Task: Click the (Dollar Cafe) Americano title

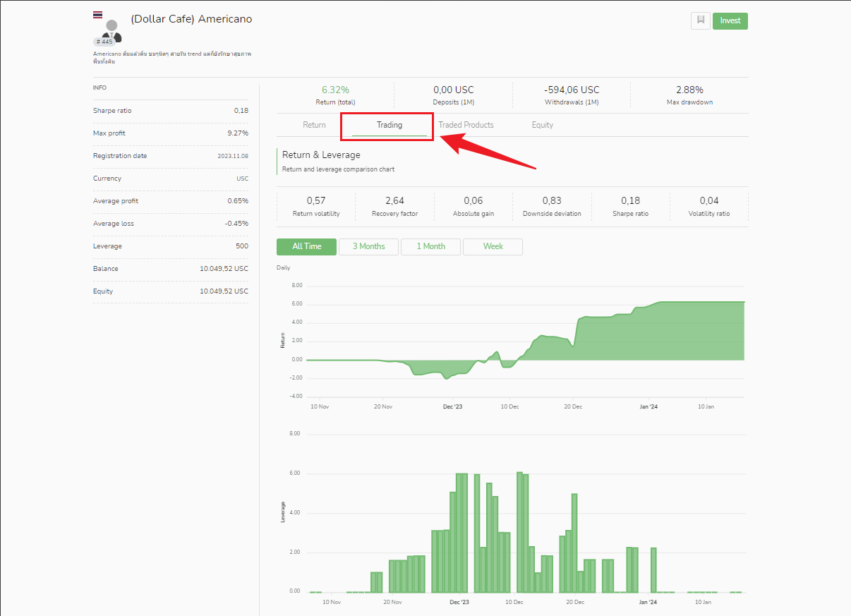Action: (x=191, y=19)
